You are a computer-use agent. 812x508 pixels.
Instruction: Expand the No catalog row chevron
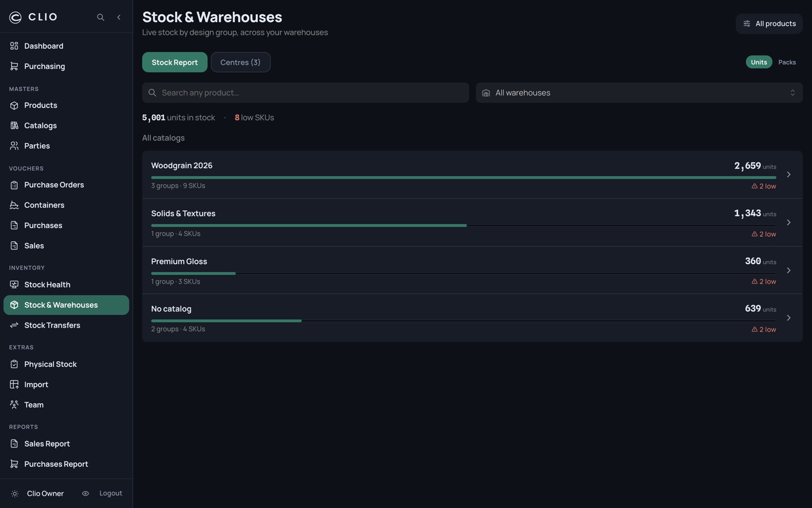tap(789, 318)
